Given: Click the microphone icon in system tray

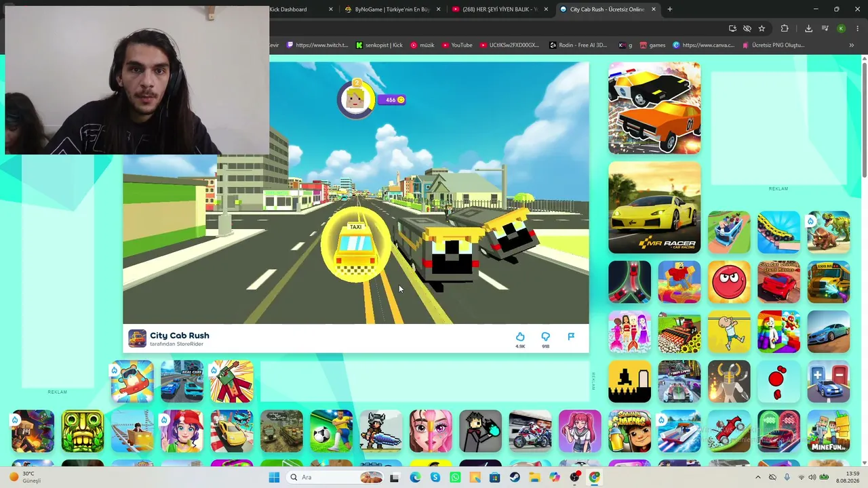Looking at the screenshot, I should coord(787,477).
